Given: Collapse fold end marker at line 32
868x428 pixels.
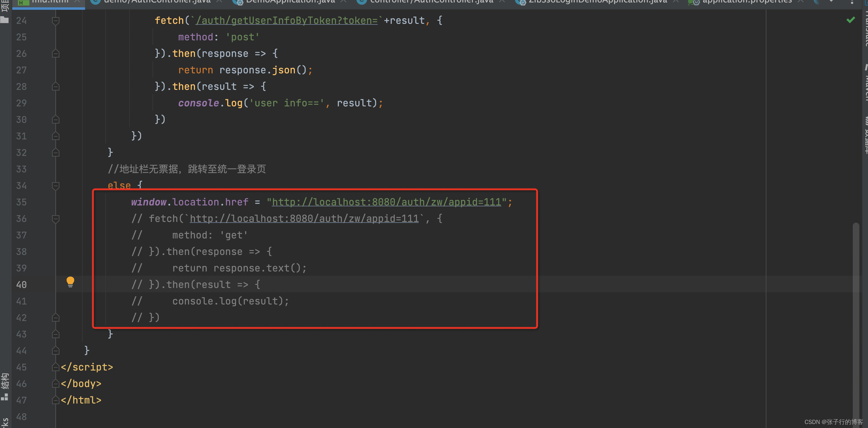Looking at the screenshot, I should 56,153.
